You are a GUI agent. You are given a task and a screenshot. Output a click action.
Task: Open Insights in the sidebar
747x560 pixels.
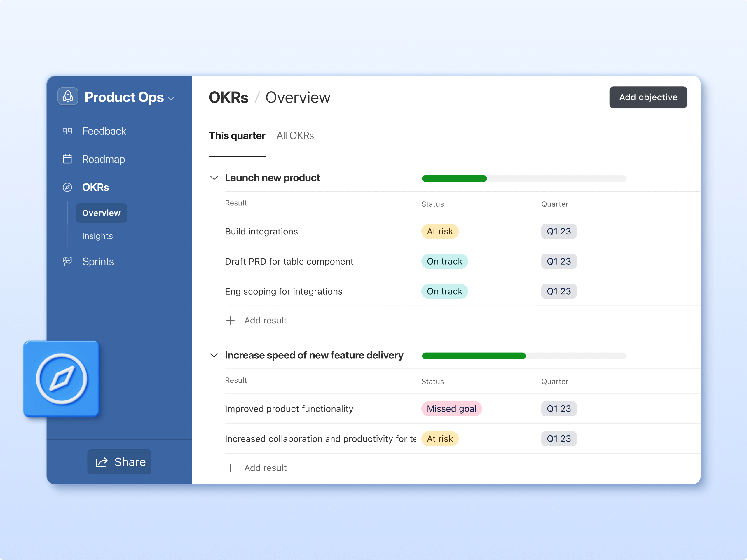tap(97, 236)
